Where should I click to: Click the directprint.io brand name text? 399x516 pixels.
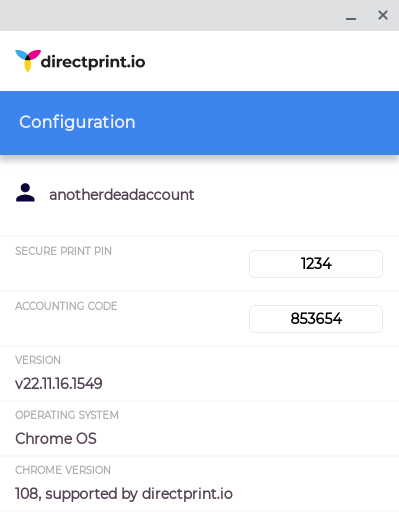point(93,62)
